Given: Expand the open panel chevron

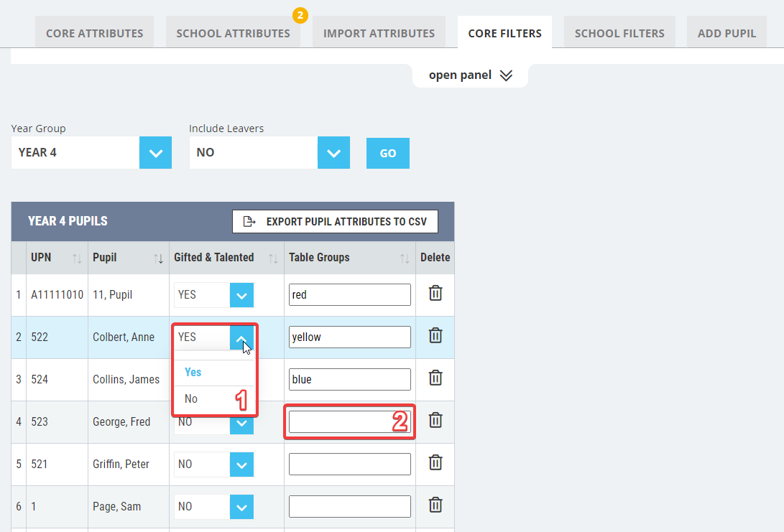Looking at the screenshot, I should 506,75.
